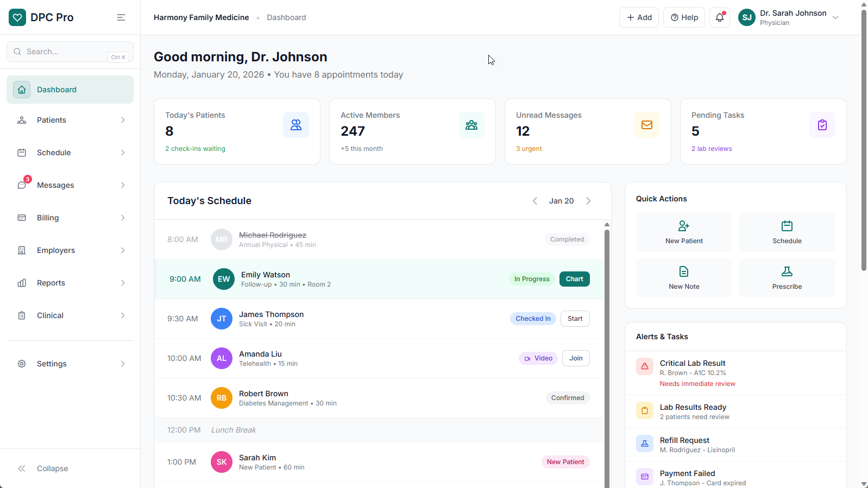Toggle the sidebar hamburger menu icon
This screenshot has width=868, height=488.
[121, 17]
